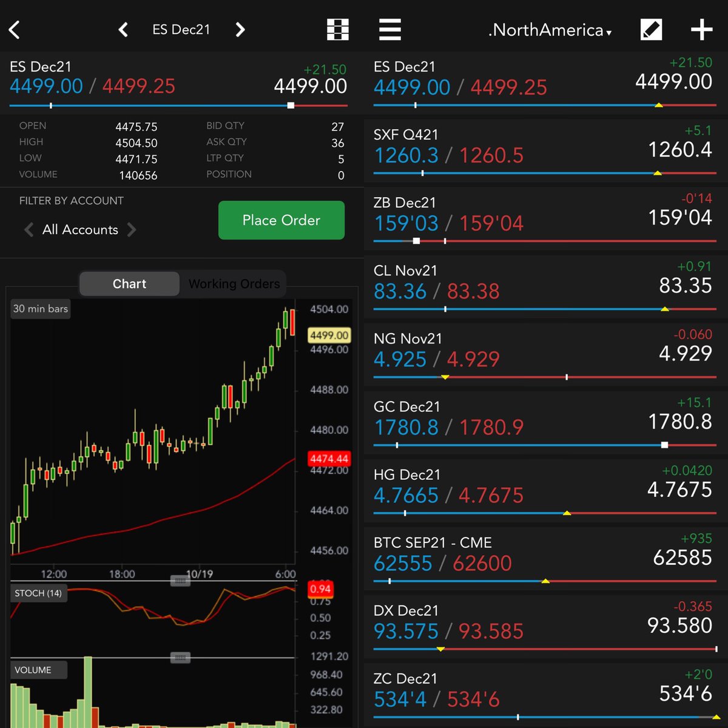Image resolution: width=728 pixels, height=728 pixels.
Task: Tap the 4499.00 yellow price marker on chart
Action: (329, 335)
